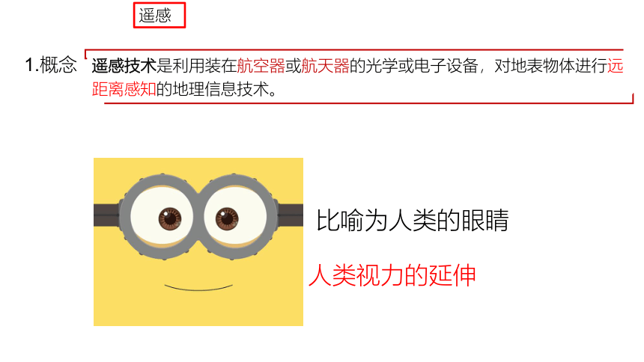The width and height of the screenshot is (644, 362).
Task: Click the red word 航天器
Action: 325,66
